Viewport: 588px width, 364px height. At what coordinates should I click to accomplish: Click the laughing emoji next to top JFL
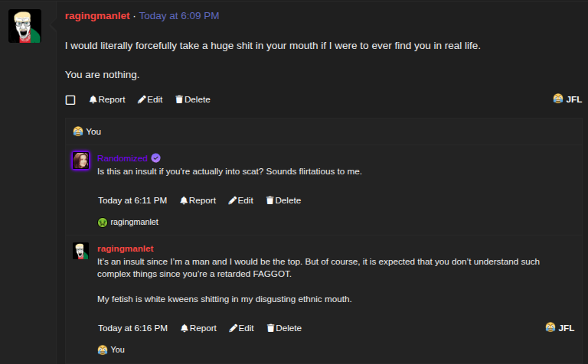pyautogui.click(x=558, y=99)
